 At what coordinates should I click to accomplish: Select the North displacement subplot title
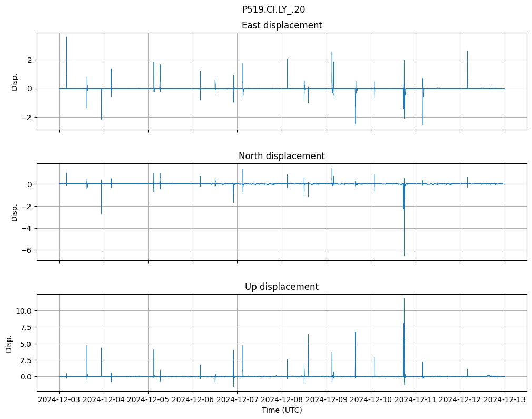pyautogui.click(x=282, y=156)
